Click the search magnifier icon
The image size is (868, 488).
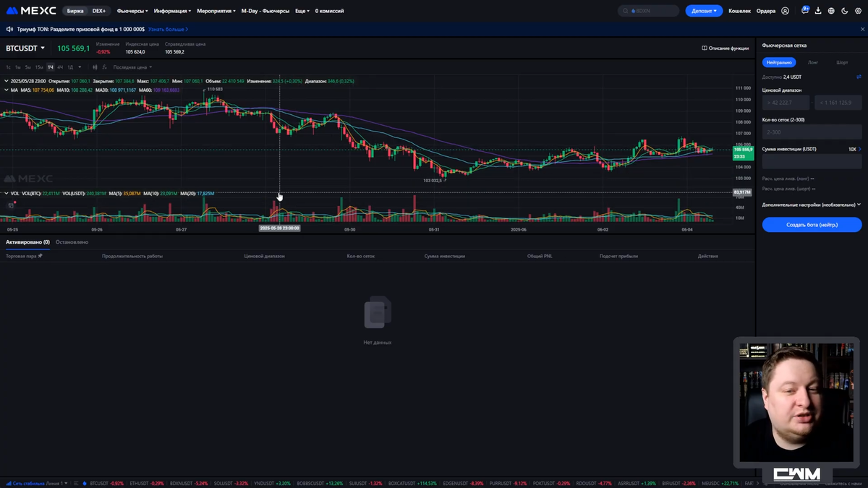(x=626, y=11)
